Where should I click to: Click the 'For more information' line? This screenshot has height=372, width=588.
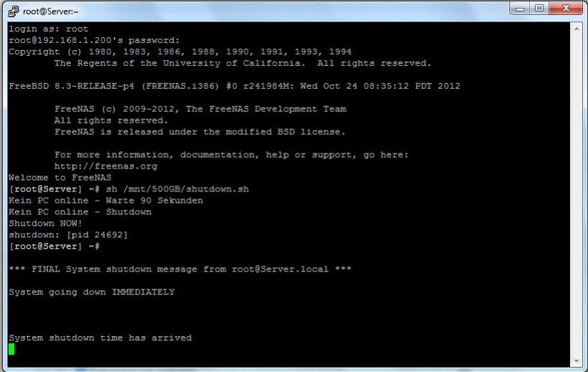(x=231, y=155)
